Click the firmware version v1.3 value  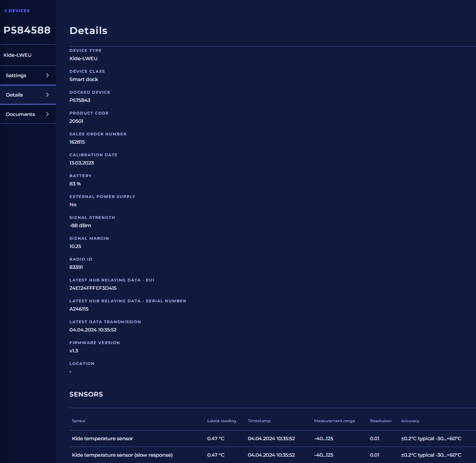pos(73,350)
